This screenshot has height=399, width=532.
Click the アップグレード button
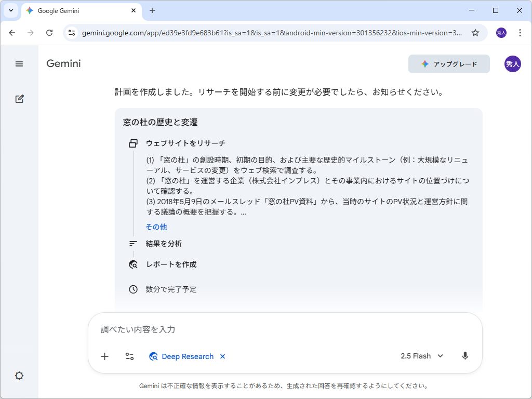click(x=449, y=64)
